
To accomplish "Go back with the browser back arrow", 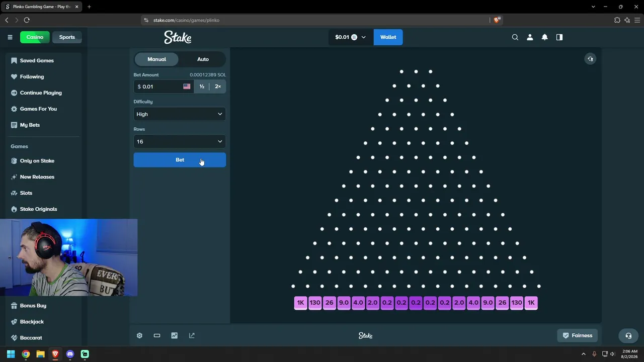I will (x=7, y=20).
